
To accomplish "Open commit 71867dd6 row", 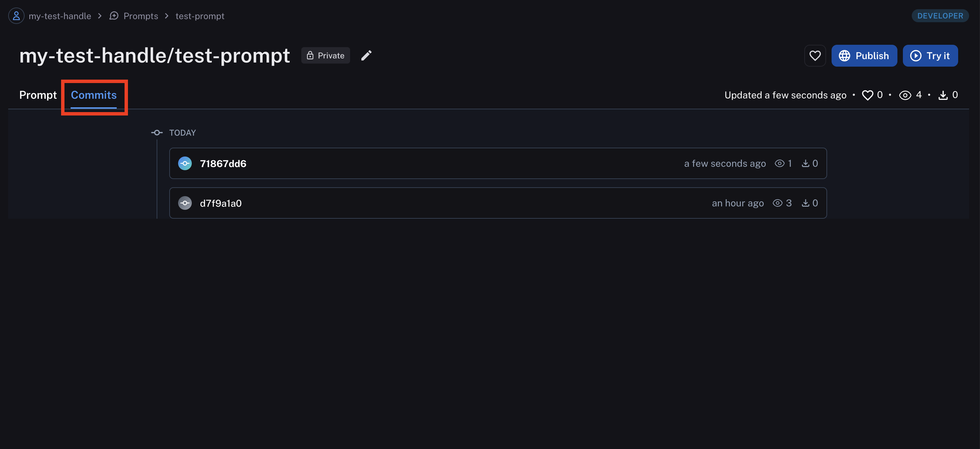I will pos(457,163).
